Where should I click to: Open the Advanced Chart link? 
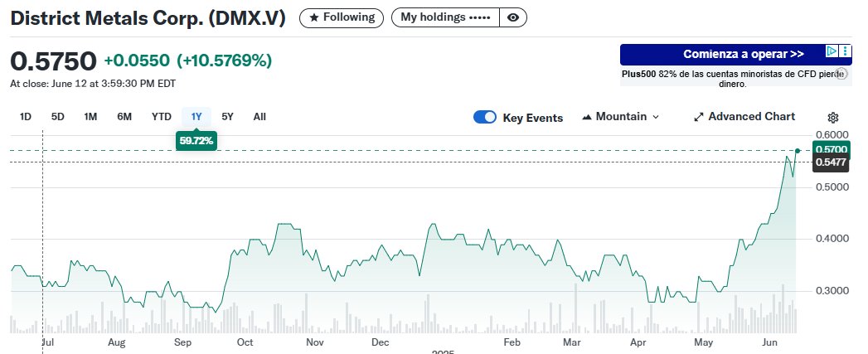[x=744, y=117]
